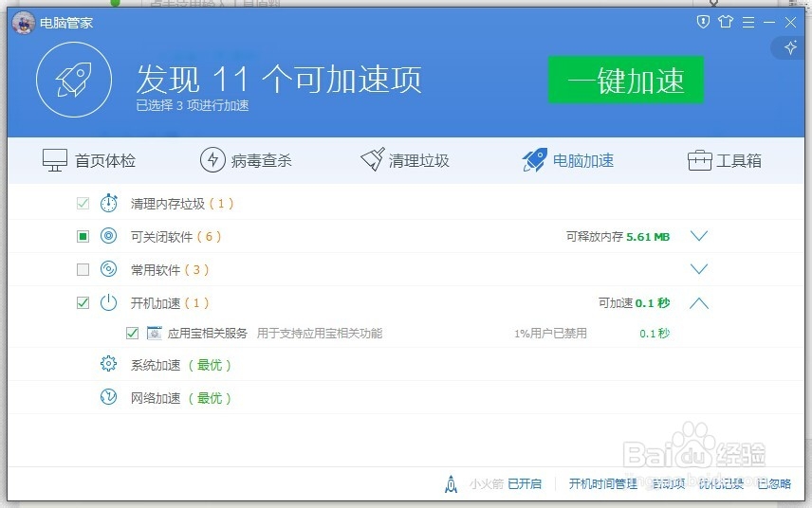
Task: Click the 1%用户已禁用 text
Action: click(x=550, y=334)
